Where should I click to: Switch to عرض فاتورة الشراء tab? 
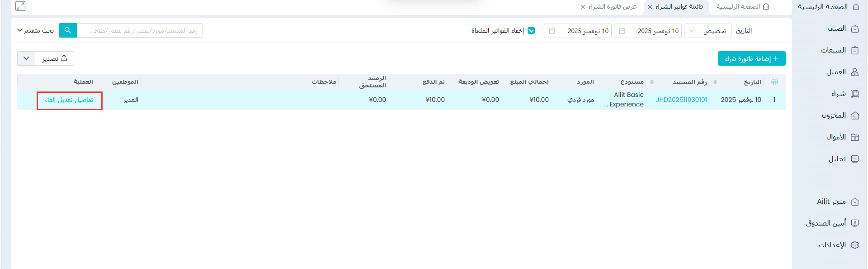tap(612, 7)
